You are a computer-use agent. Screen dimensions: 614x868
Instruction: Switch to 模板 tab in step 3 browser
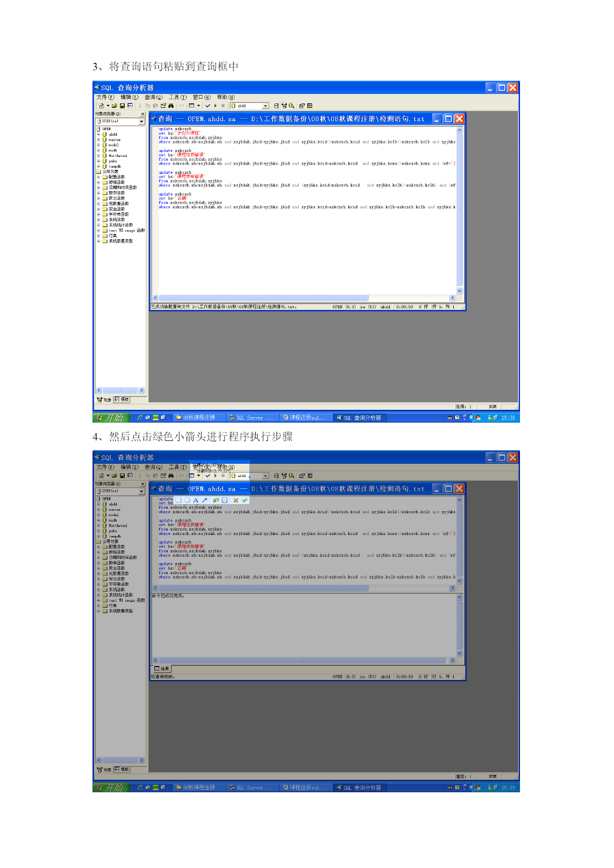(122, 399)
